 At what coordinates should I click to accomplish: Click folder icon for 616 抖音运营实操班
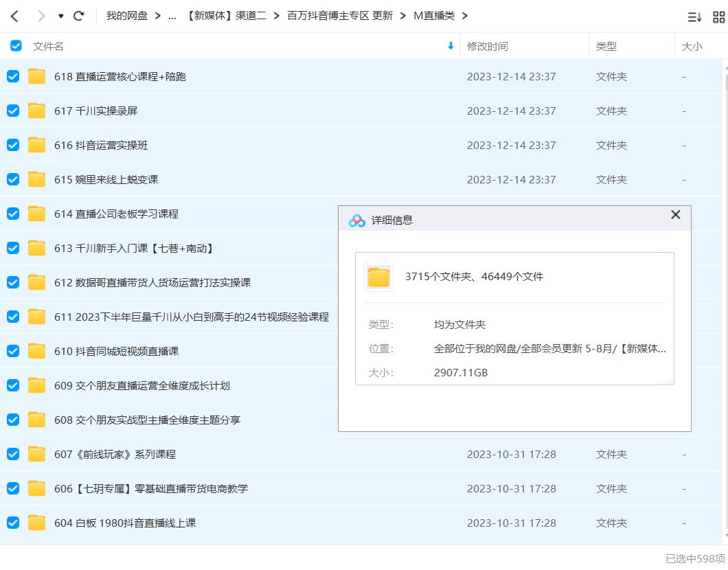[x=37, y=145]
